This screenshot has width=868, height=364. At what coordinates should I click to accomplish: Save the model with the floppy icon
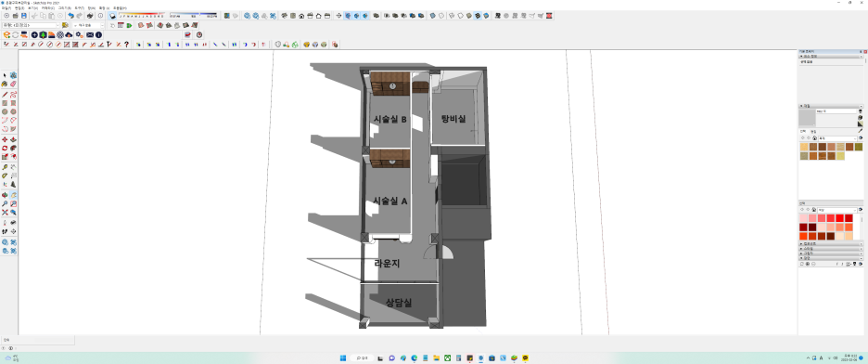click(x=24, y=16)
